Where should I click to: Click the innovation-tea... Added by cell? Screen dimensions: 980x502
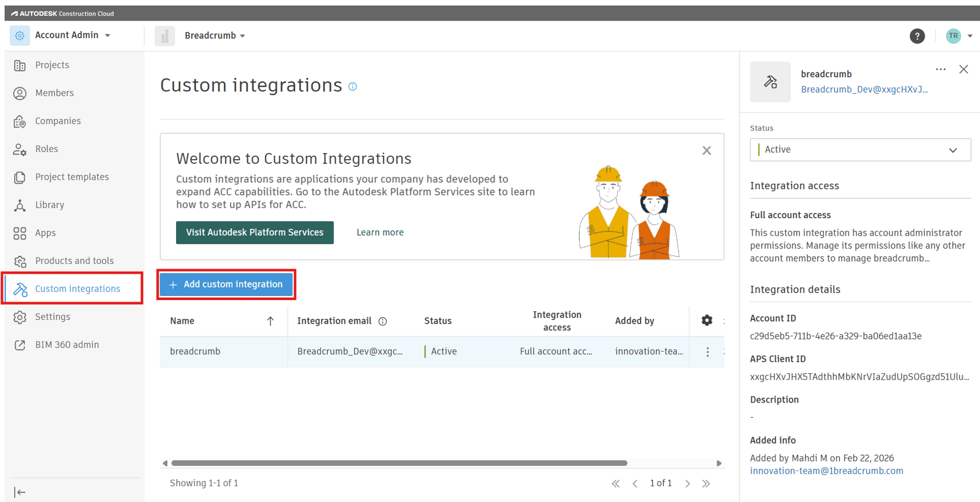point(649,351)
